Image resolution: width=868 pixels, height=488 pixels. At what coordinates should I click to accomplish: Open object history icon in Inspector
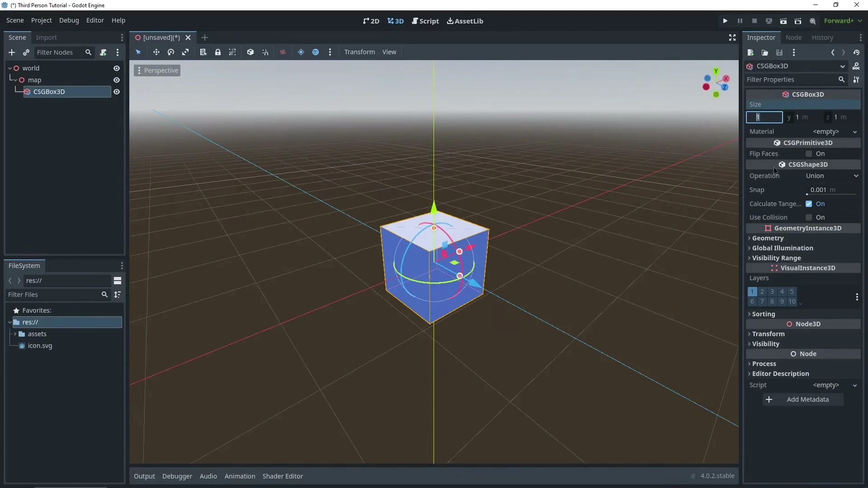point(857,52)
